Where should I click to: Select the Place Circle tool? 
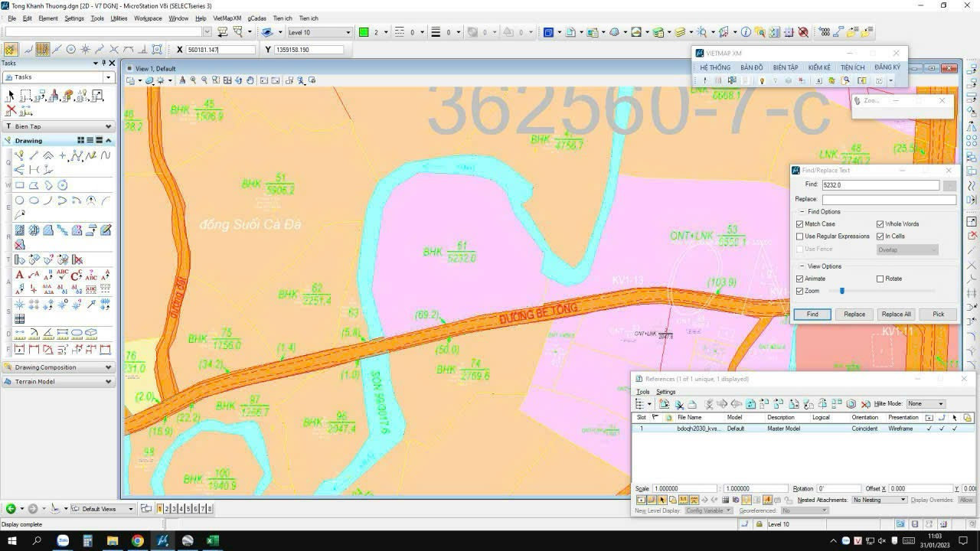click(20, 201)
